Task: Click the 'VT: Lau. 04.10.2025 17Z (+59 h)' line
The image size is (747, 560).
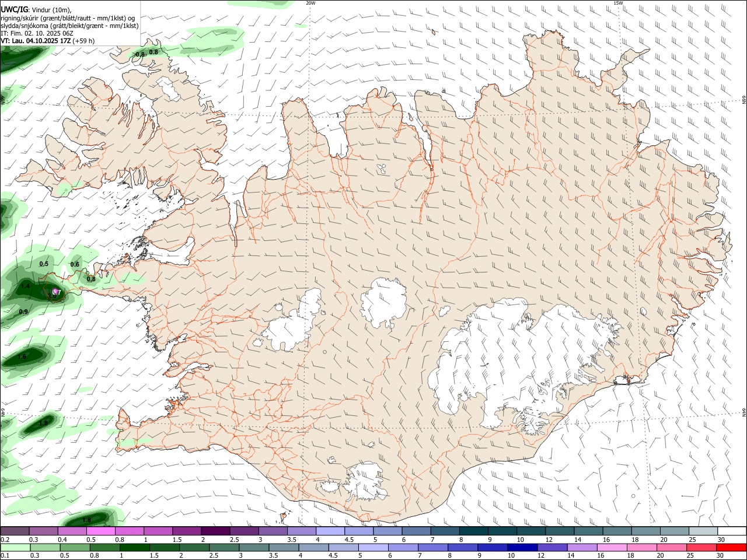Action: [x=47, y=41]
